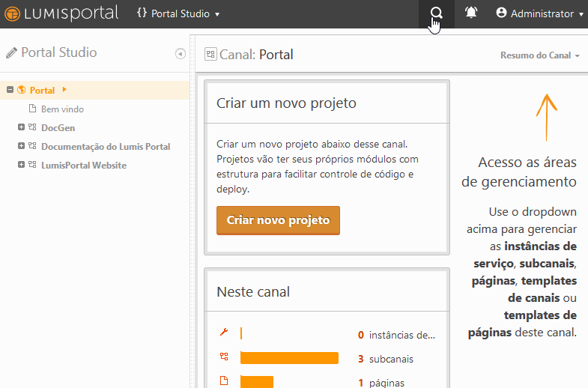Open the Resumo do Canal dropdown
This screenshot has width=588, height=388.
coord(540,55)
